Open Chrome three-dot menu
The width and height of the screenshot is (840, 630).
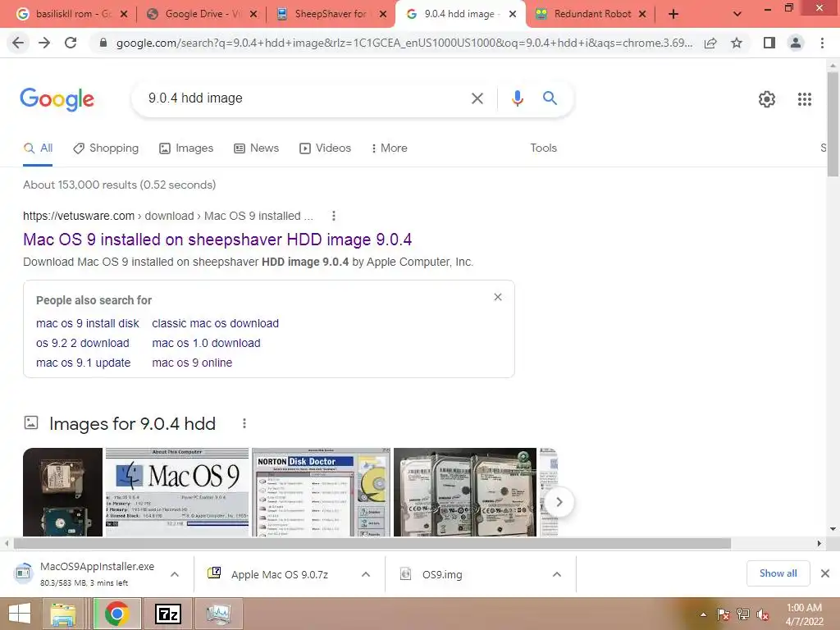(822, 43)
